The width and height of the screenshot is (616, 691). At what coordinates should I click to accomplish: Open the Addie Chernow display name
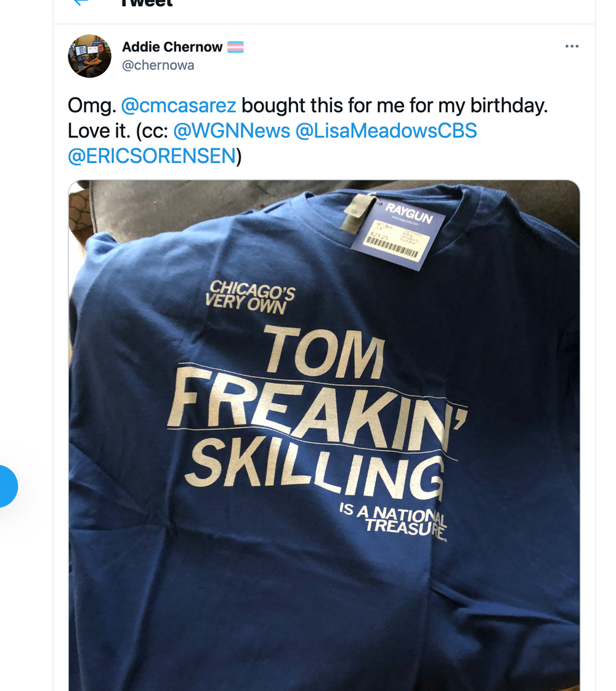point(172,47)
